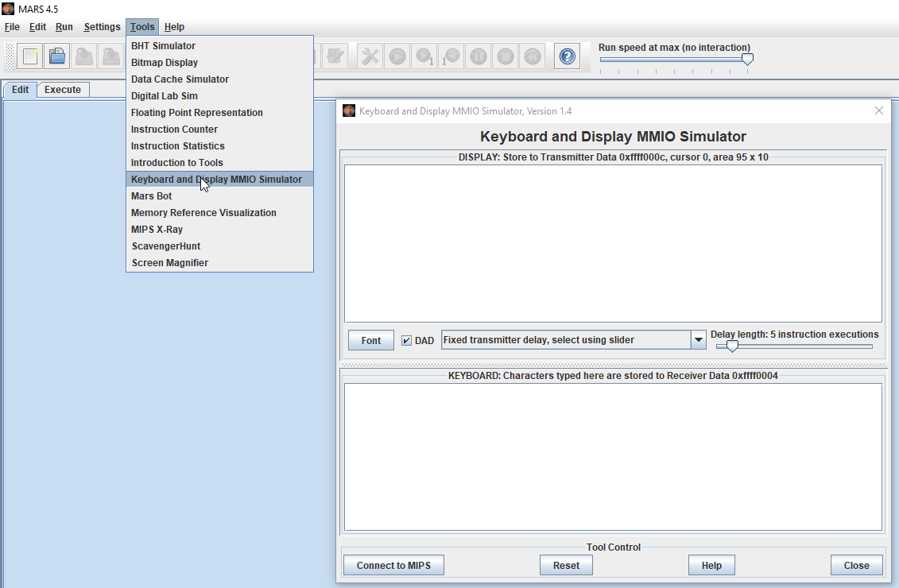Click the Run speed slider handle
The width and height of the screenshot is (899, 588).
click(747, 59)
